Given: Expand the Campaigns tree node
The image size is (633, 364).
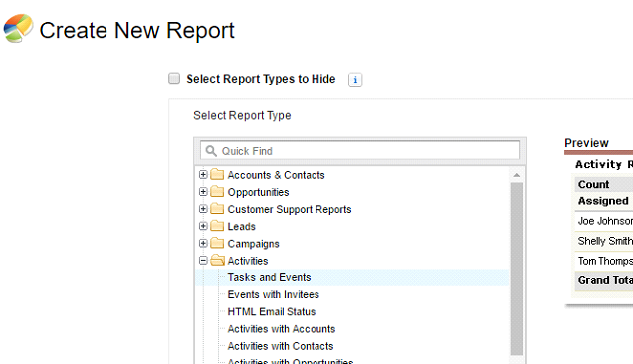Looking at the screenshot, I should coord(203,243).
